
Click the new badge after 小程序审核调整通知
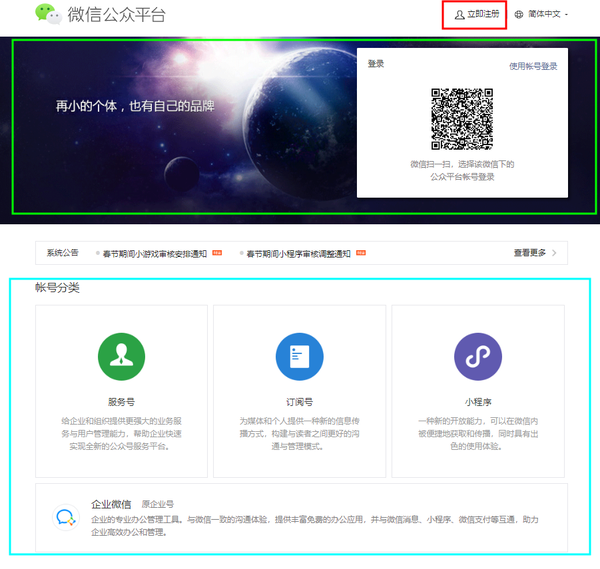(x=361, y=253)
